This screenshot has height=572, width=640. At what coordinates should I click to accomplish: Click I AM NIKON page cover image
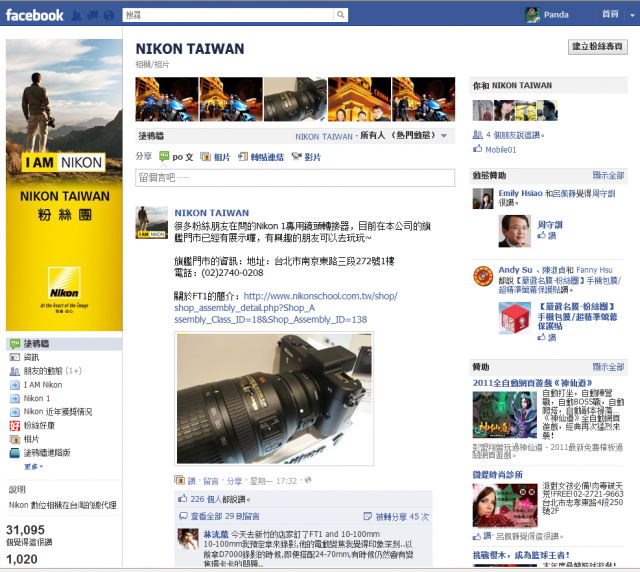tap(64, 185)
